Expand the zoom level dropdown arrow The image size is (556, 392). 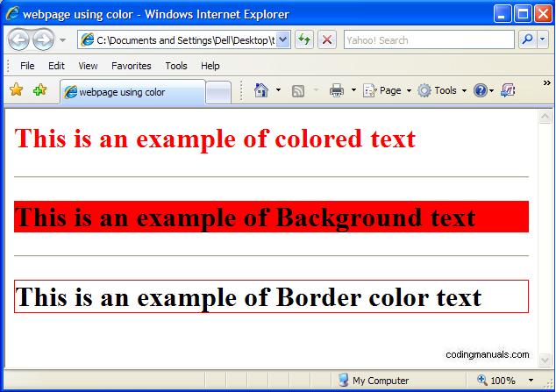[x=531, y=381]
